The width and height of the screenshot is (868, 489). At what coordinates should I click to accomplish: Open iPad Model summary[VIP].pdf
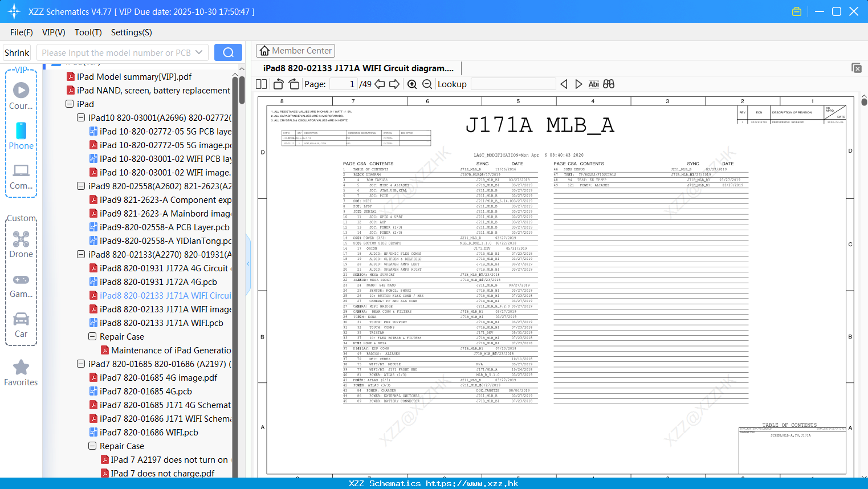point(134,76)
